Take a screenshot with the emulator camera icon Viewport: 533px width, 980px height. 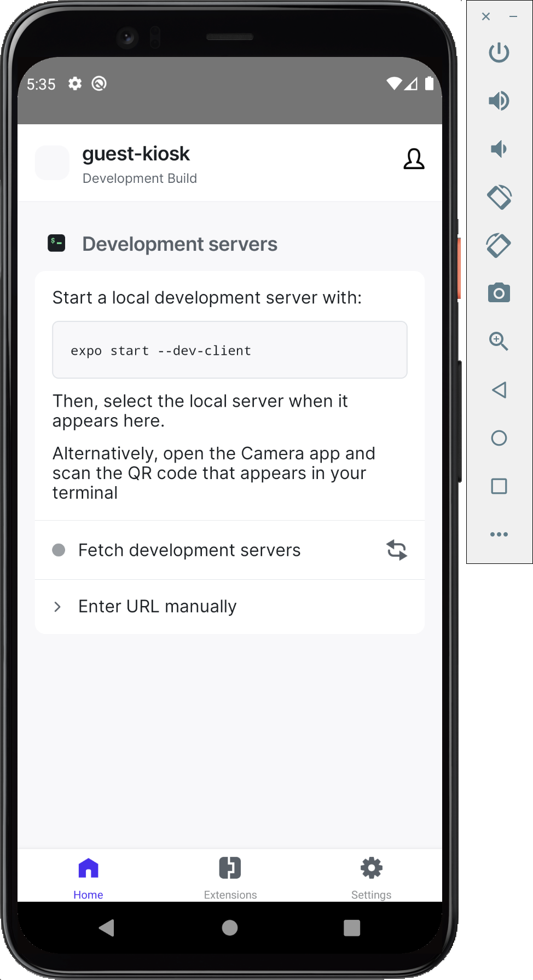[x=499, y=293]
